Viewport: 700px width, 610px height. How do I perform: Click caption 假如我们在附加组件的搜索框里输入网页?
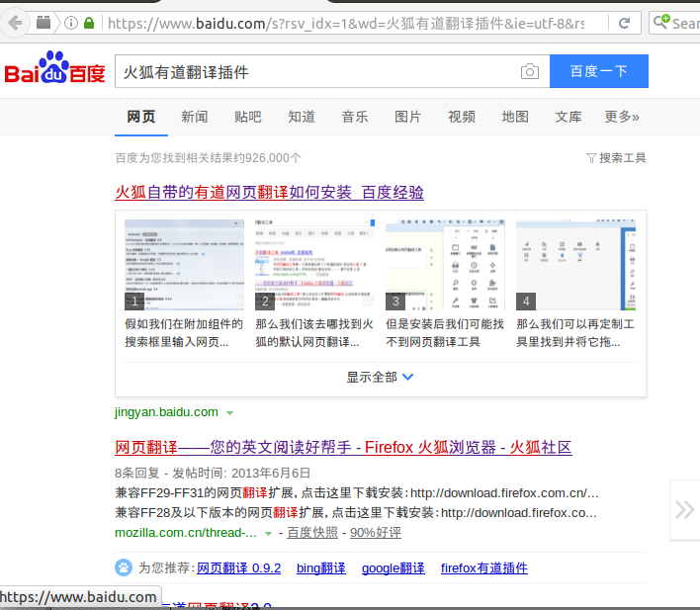(x=184, y=333)
